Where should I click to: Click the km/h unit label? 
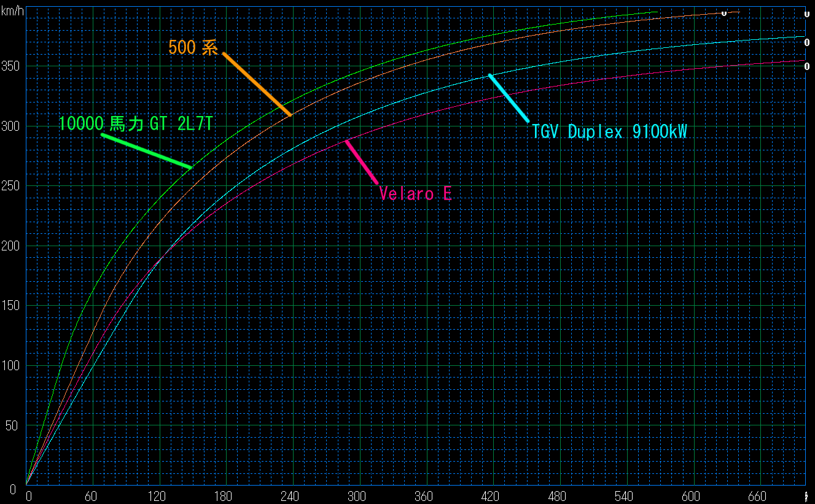12,8
